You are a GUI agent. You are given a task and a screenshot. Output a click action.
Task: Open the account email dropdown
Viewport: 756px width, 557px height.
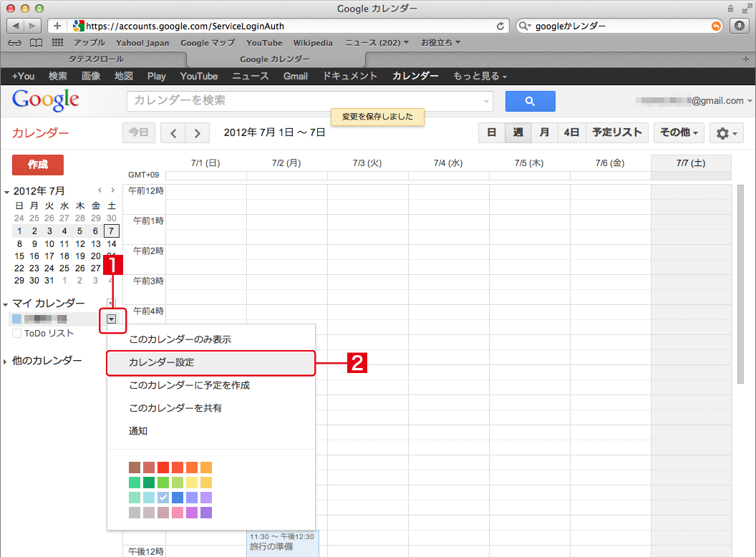click(x=750, y=101)
